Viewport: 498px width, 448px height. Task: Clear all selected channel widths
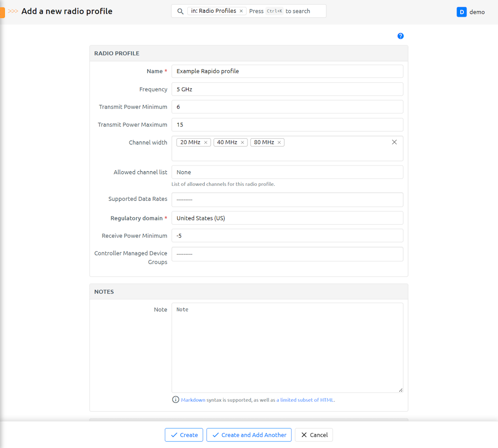[394, 142]
